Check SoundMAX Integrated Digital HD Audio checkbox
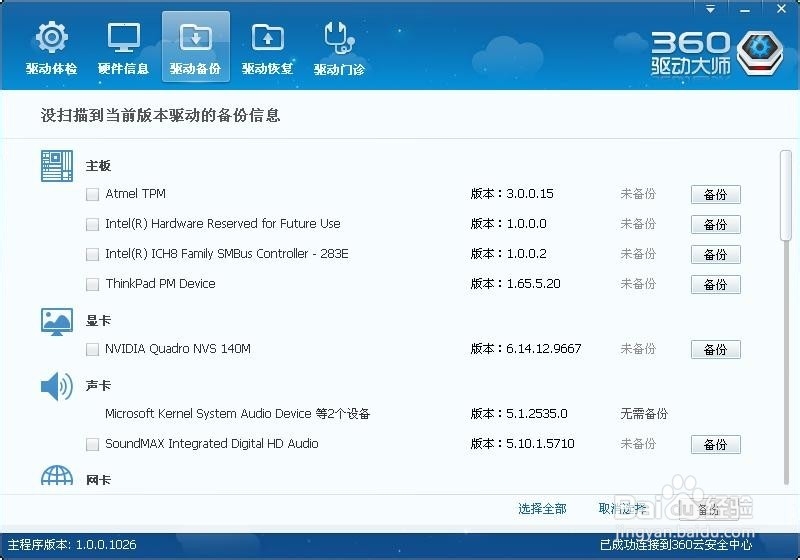800x560 pixels. click(x=92, y=444)
